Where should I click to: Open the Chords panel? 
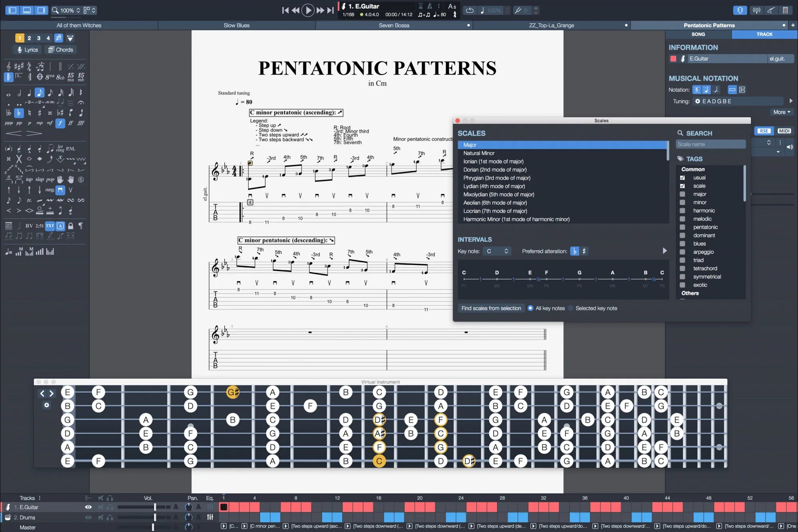click(x=61, y=50)
